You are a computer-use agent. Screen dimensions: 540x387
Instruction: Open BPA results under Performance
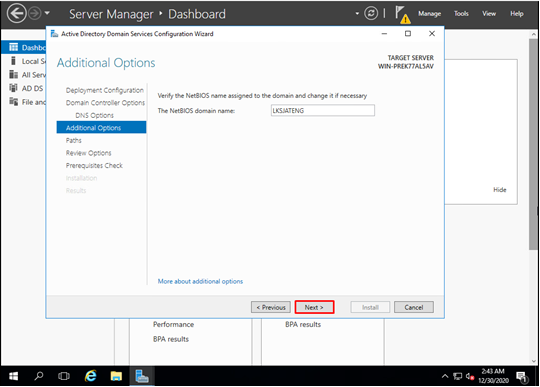click(x=171, y=339)
